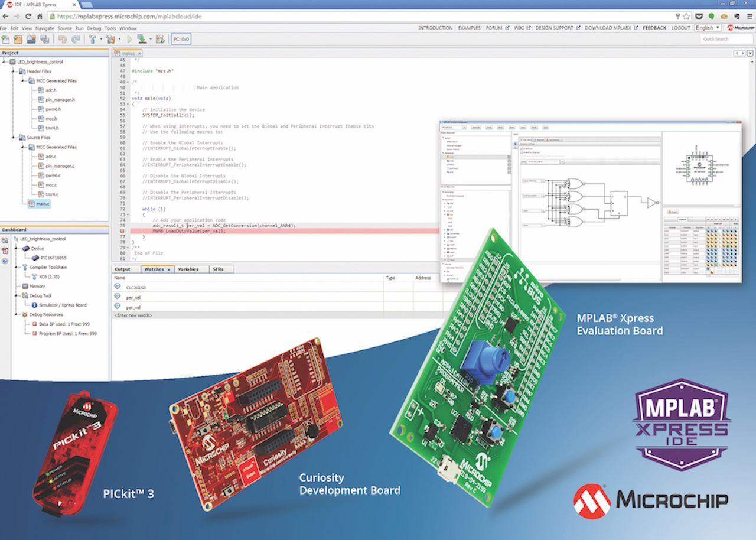Click the browser Reload icon
The width and height of the screenshot is (756, 540).
point(28,16)
